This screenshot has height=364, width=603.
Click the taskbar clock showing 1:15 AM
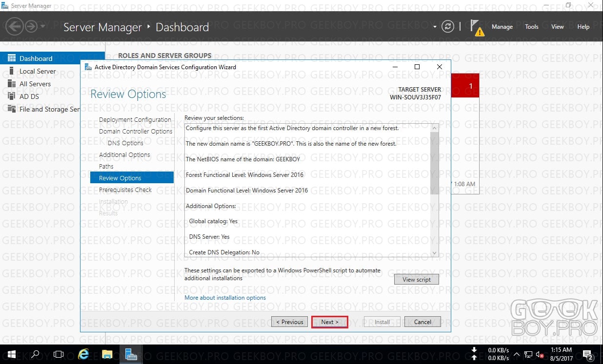pos(561,354)
